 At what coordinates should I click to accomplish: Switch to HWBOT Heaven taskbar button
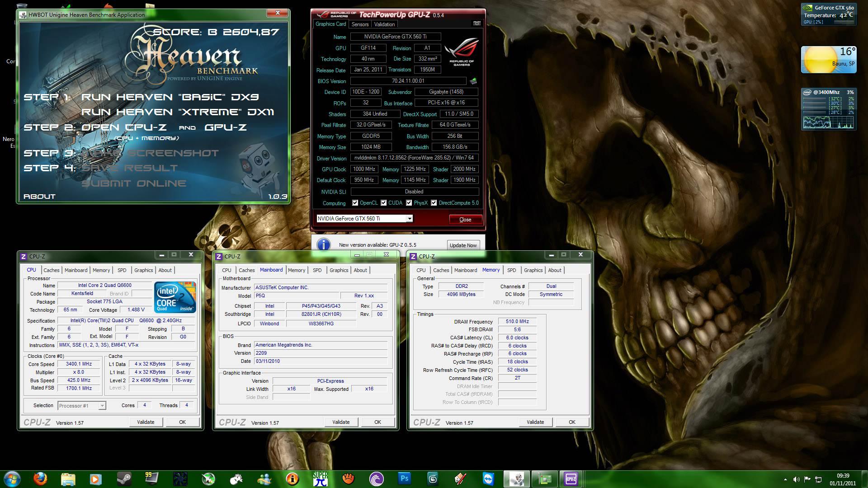[516, 479]
